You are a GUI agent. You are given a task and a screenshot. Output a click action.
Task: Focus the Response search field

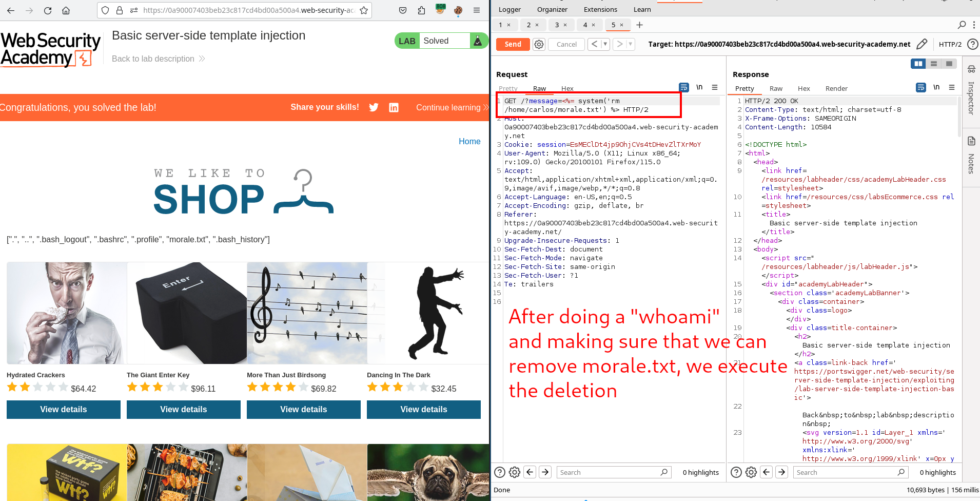(851, 472)
